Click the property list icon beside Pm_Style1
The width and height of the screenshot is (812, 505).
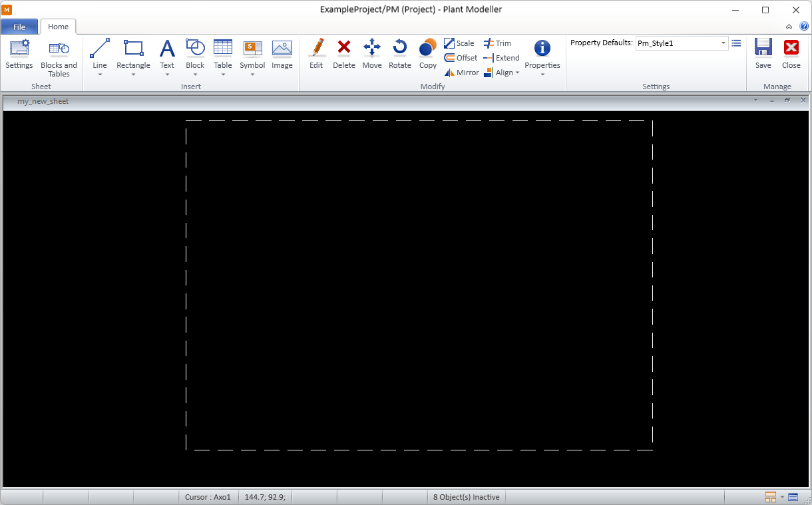tap(736, 43)
